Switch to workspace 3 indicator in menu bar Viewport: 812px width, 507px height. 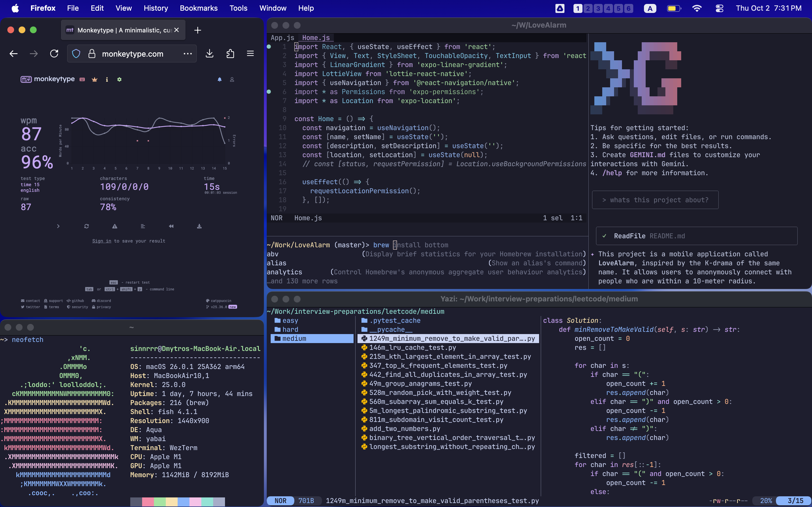(x=598, y=8)
